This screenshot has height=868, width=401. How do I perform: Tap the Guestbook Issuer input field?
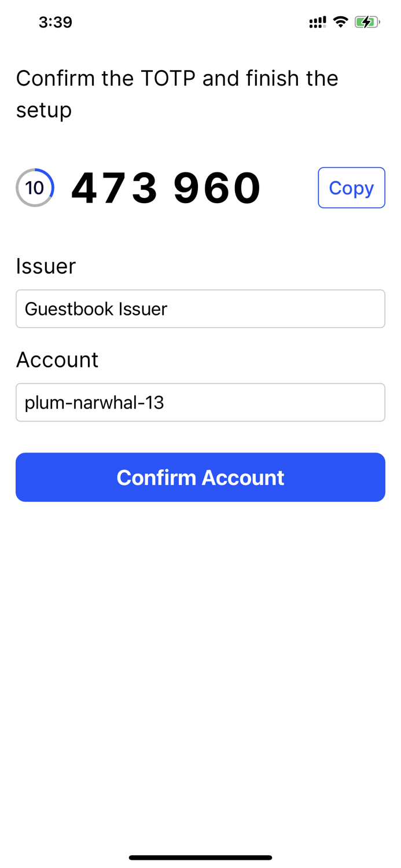[200, 308]
